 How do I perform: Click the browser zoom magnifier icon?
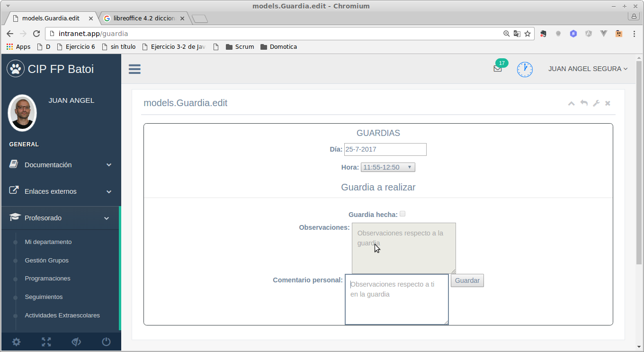(x=507, y=34)
